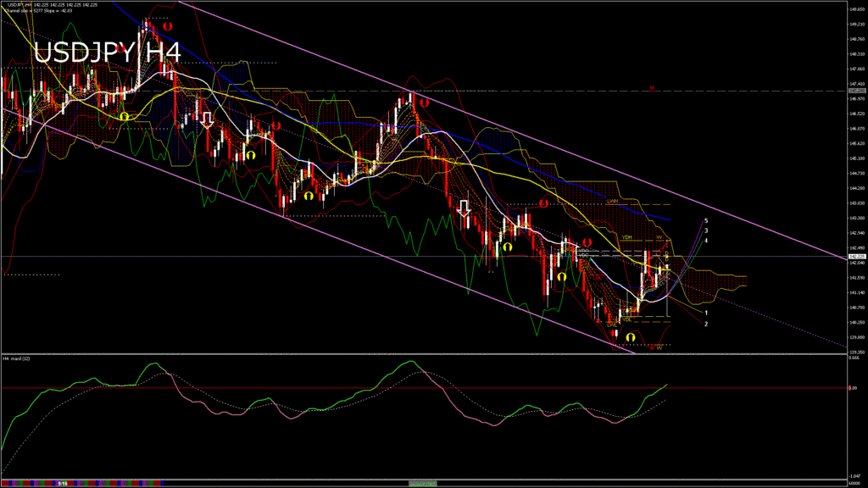Click the red arrow beside the LWH line

pos(543,204)
